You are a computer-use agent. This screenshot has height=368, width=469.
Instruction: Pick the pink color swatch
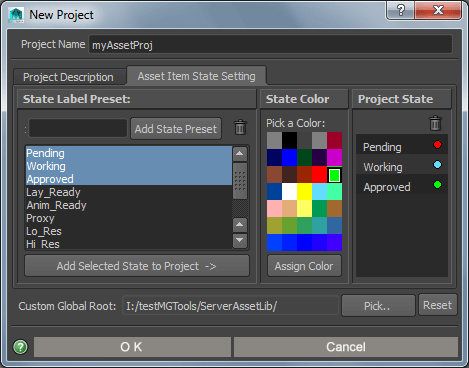[274, 208]
